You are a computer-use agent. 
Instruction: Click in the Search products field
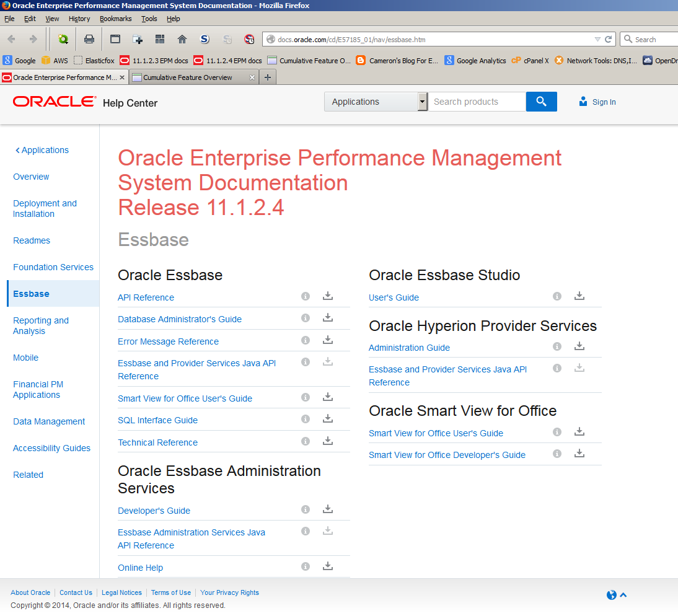click(477, 102)
